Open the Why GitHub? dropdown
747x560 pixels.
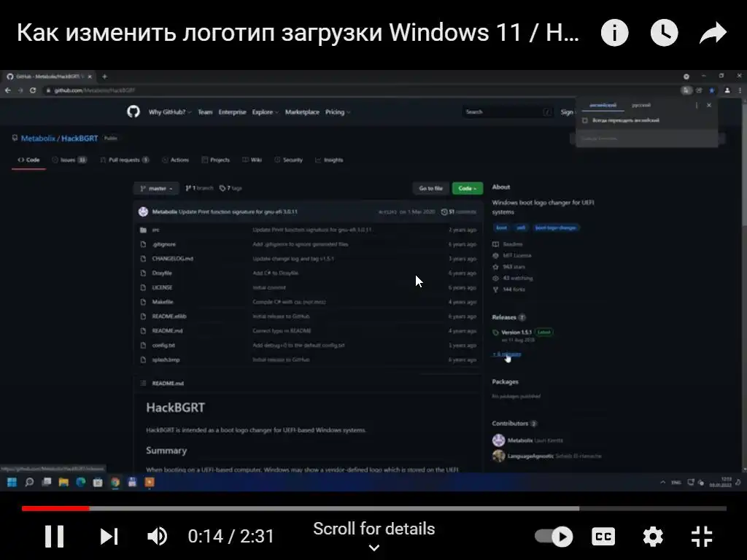click(x=169, y=112)
